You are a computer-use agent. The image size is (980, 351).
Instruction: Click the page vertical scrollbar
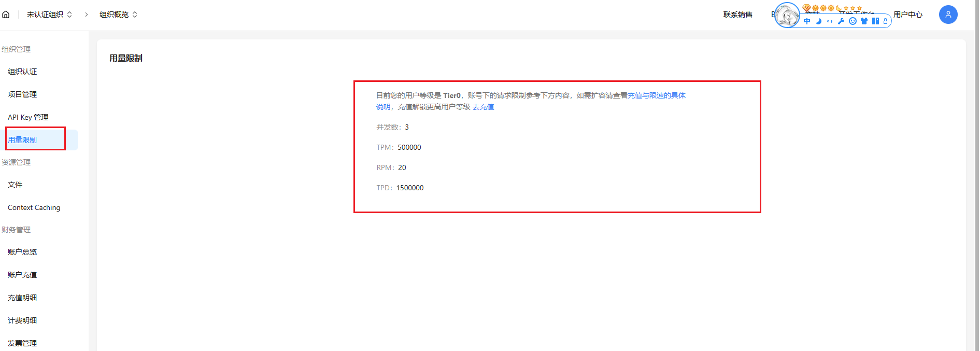(977, 175)
